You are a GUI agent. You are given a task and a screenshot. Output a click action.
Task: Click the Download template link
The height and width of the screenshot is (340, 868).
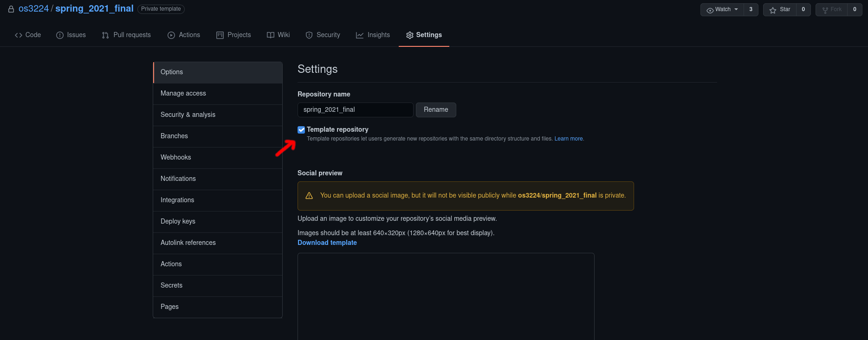tap(327, 243)
